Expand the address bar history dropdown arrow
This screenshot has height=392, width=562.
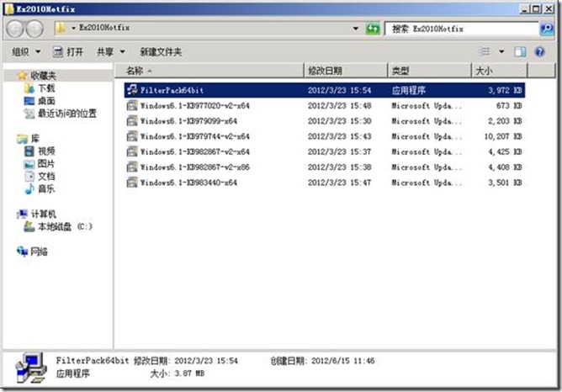[x=356, y=29]
